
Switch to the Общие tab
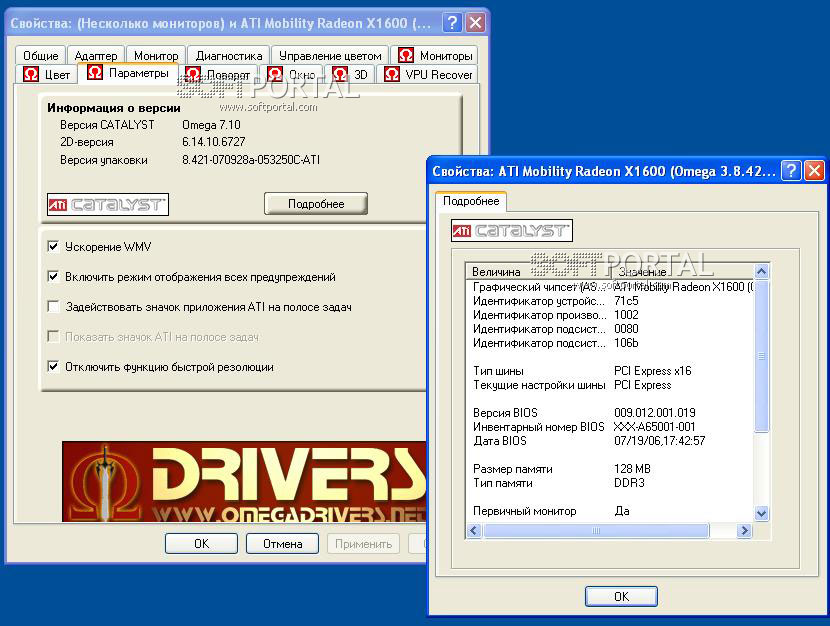[x=41, y=56]
